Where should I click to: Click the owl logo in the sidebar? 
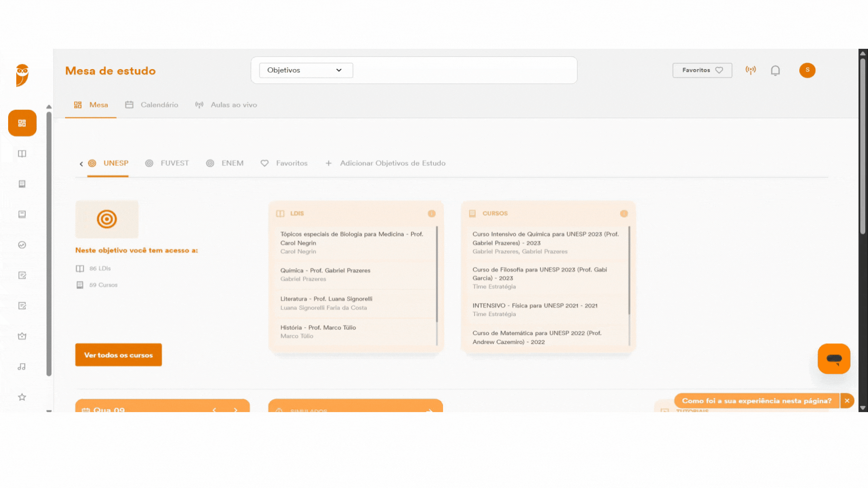click(22, 75)
